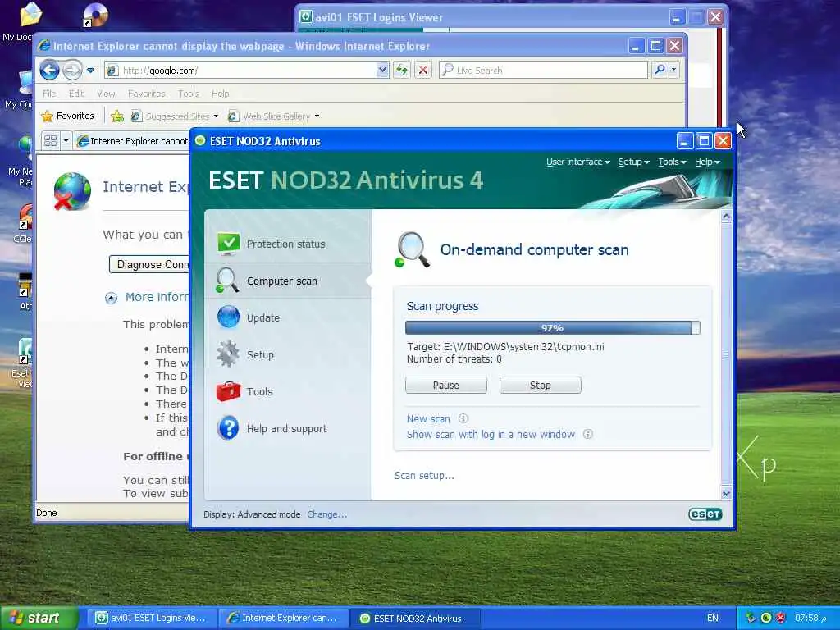Open the Update globe icon
840x630 pixels.
tap(228, 317)
